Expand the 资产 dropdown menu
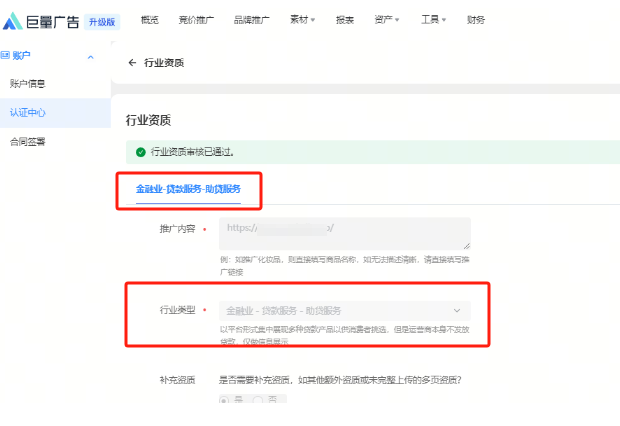Image resolution: width=620 pixels, height=426 pixels. tap(387, 20)
